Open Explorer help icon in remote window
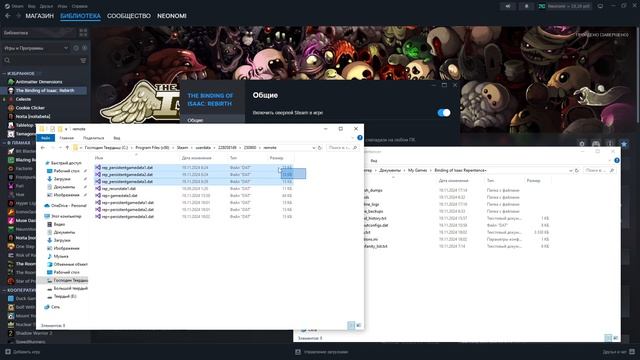 click(360, 138)
